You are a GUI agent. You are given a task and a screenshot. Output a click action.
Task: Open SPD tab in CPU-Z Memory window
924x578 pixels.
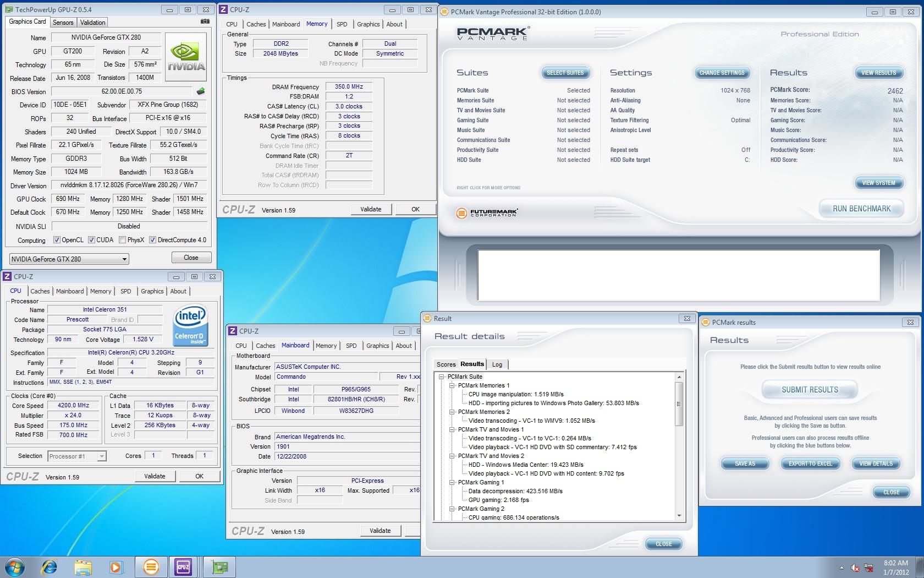342,24
